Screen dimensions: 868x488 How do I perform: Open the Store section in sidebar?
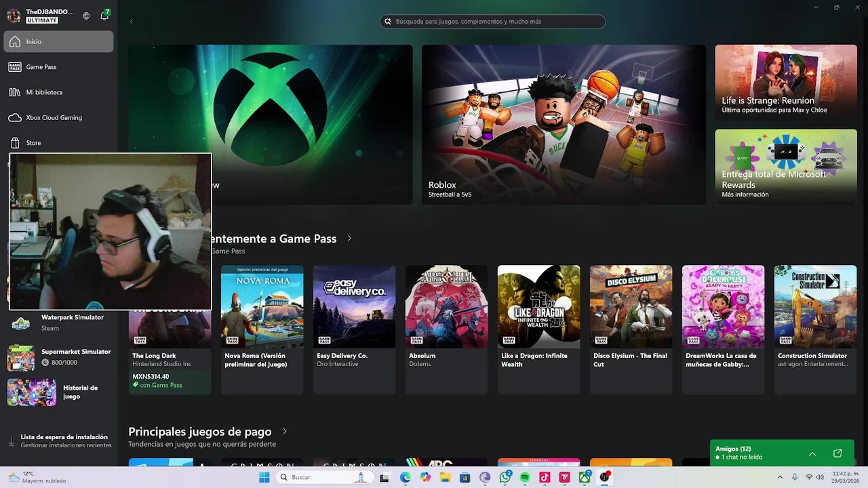click(x=58, y=143)
